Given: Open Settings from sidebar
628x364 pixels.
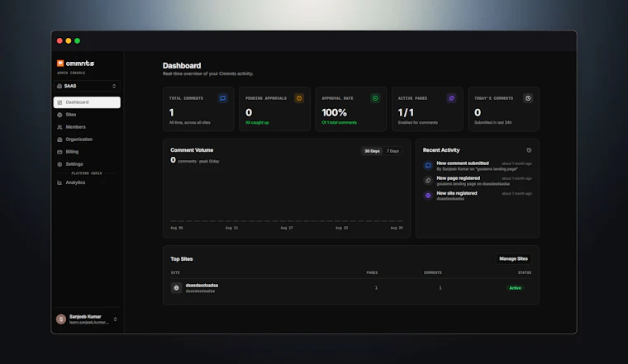Looking at the screenshot, I should coord(87,164).
